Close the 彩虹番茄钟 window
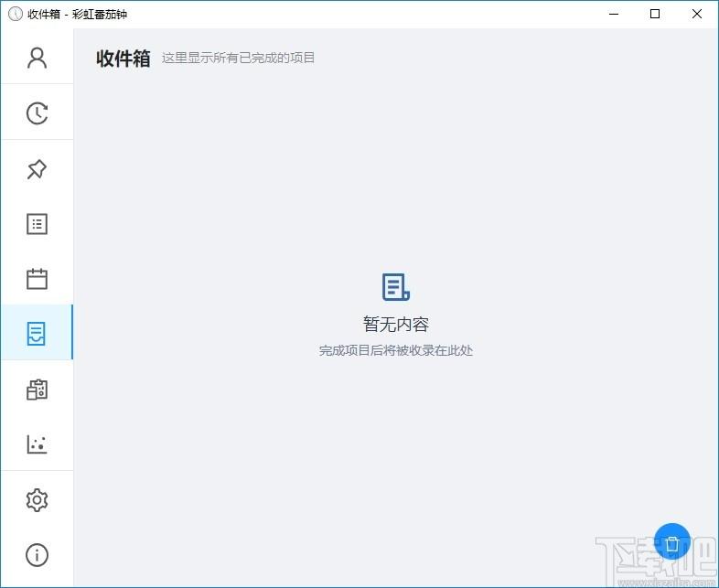Viewport: 719px width, 588px height. (696, 15)
